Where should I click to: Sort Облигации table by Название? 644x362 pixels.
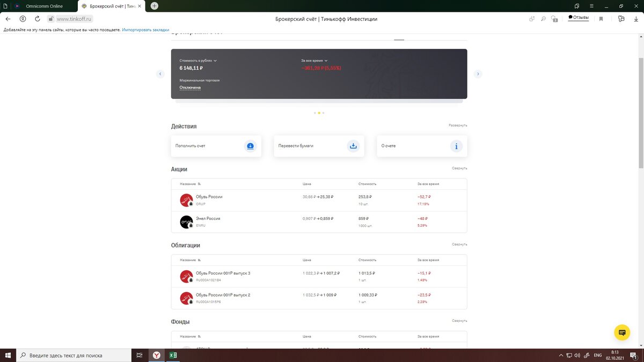(190, 260)
